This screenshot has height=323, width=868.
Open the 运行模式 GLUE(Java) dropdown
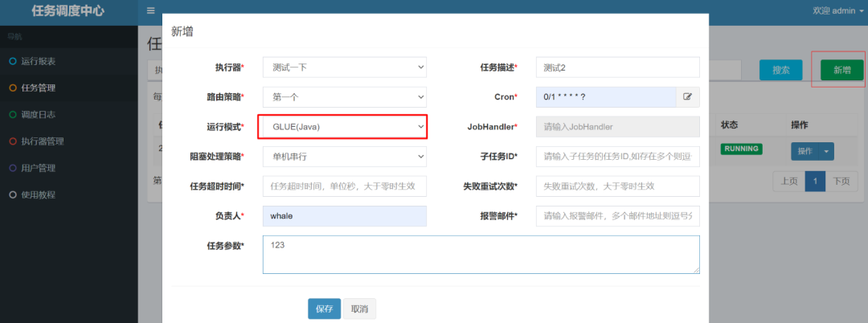344,127
